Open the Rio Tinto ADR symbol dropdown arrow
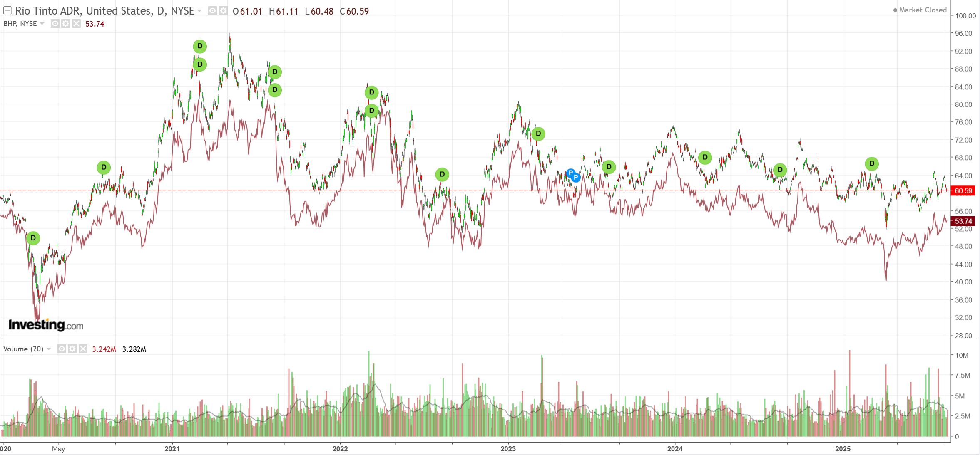The width and height of the screenshot is (980, 455). pyautogui.click(x=199, y=11)
